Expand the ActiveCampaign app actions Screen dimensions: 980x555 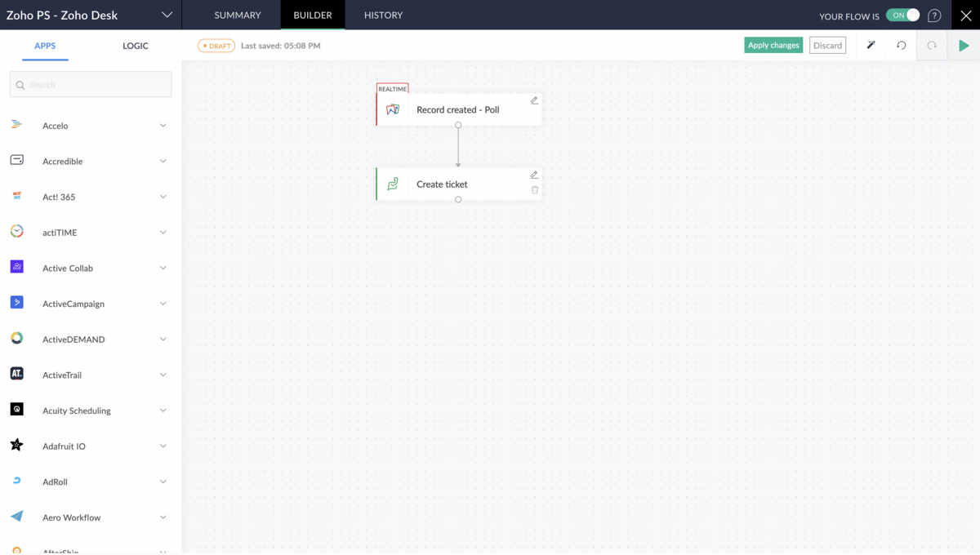tap(163, 304)
